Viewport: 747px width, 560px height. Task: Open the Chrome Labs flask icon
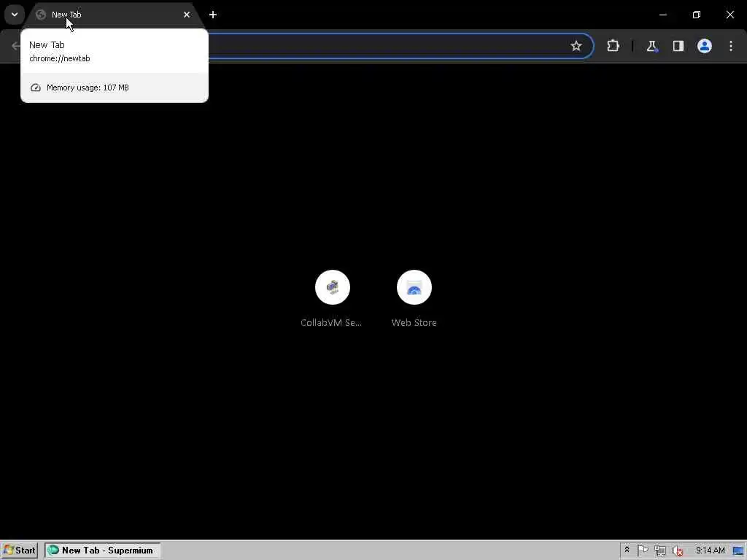coord(651,46)
